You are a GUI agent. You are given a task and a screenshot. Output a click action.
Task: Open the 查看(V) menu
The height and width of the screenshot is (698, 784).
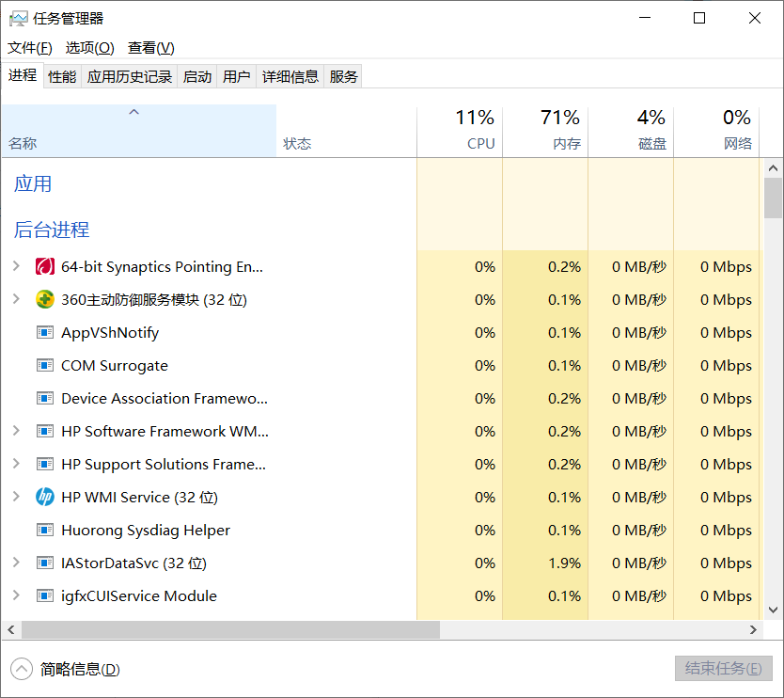[x=151, y=48]
